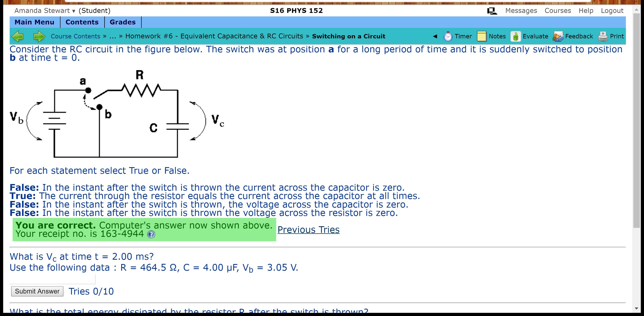The image size is (644, 316).
Task: Click the green back navigation arrow
Action: (17, 36)
